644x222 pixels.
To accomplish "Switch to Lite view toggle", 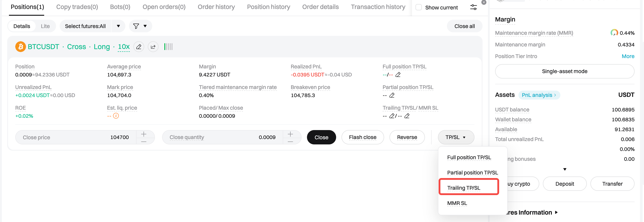I will (x=45, y=26).
